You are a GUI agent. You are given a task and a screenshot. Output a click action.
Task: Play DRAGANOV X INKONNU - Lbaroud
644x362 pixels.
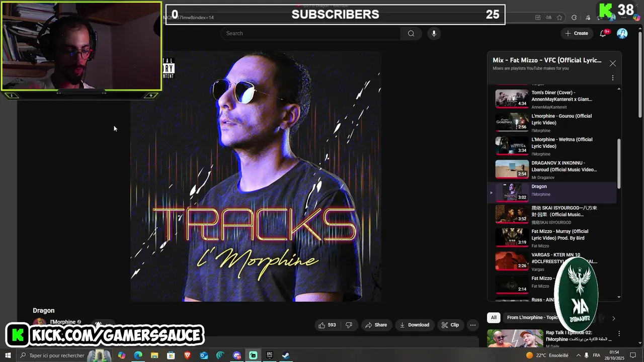pyautogui.click(x=552, y=170)
